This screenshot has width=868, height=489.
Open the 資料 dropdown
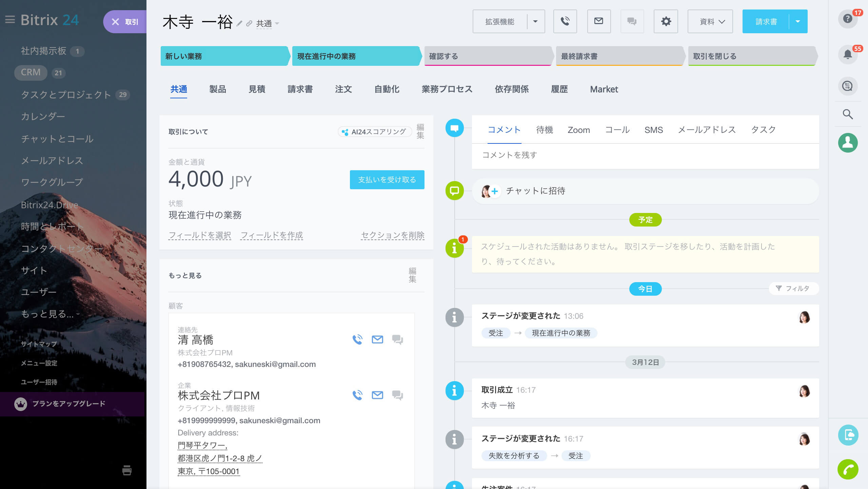(x=710, y=21)
